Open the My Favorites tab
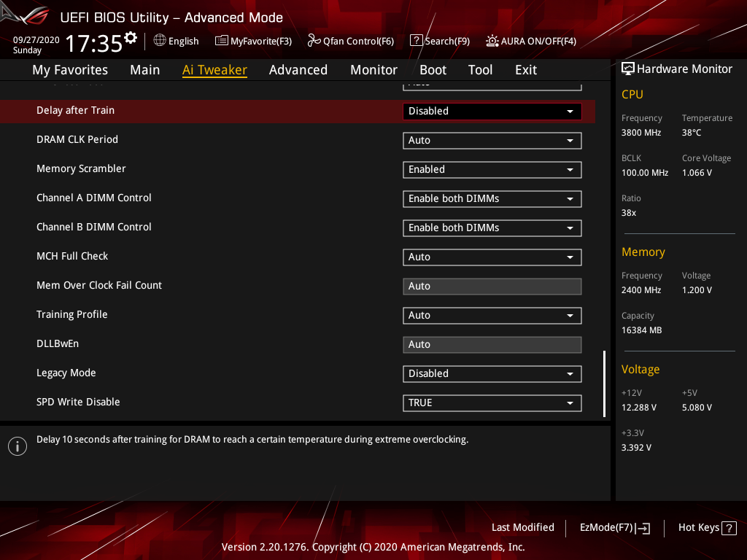The height and width of the screenshot is (560, 747). click(x=70, y=70)
